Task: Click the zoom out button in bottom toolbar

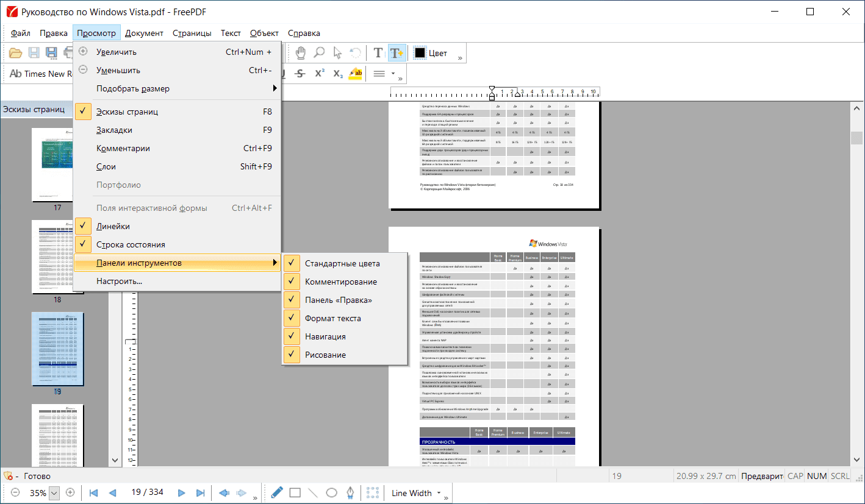Action: pyautogui.click(x=15, y=492)
